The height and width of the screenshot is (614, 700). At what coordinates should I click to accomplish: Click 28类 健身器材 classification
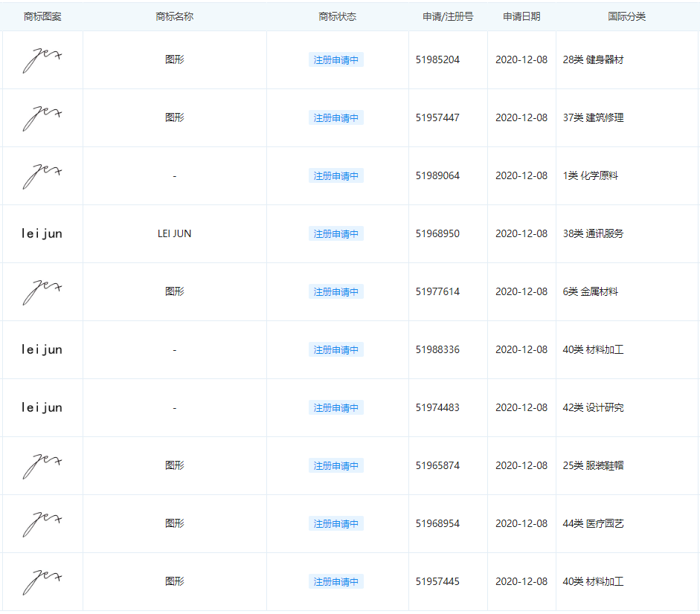point(594,59)
